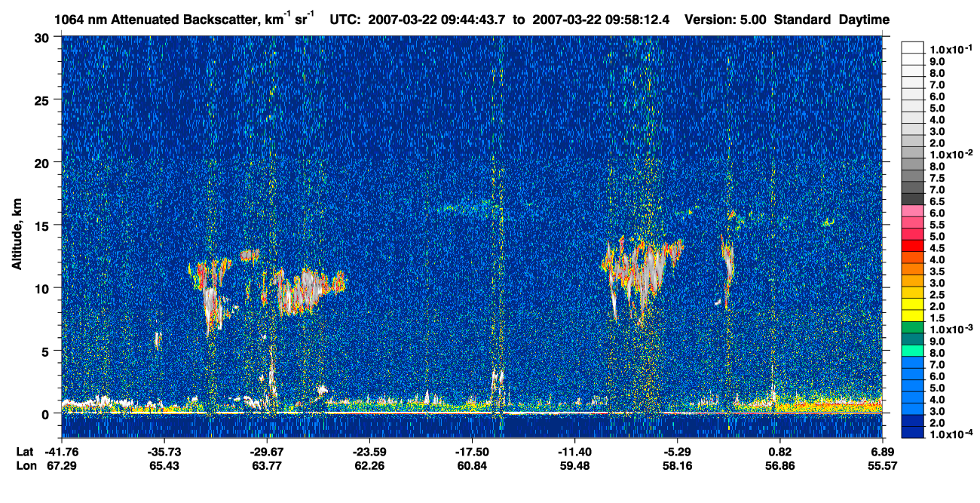Click the medium green swatch below the 1.5 label
The width and height of the screenshot is (980, 503).
coord(913,327)
